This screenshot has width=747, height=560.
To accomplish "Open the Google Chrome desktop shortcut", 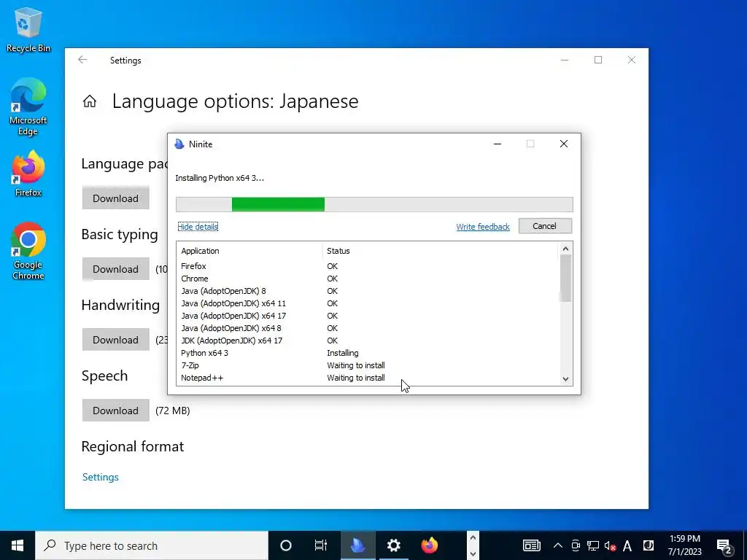I will 28,251.
